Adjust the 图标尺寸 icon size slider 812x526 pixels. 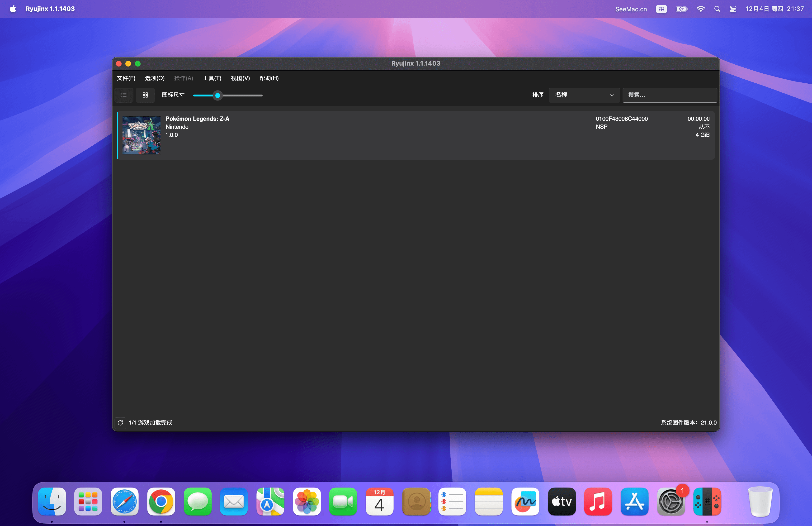click(x=218, y=95)
